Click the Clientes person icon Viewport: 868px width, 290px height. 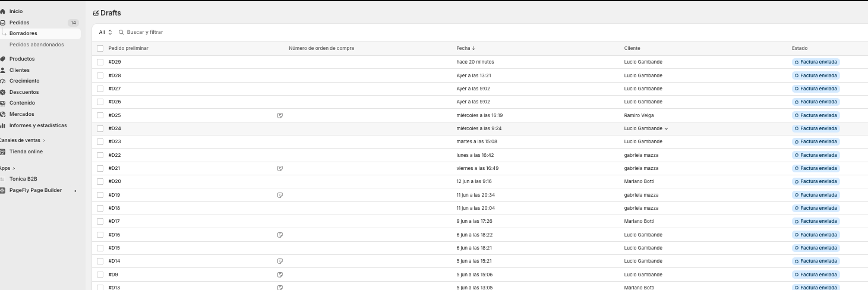click(x=2, y=70)
